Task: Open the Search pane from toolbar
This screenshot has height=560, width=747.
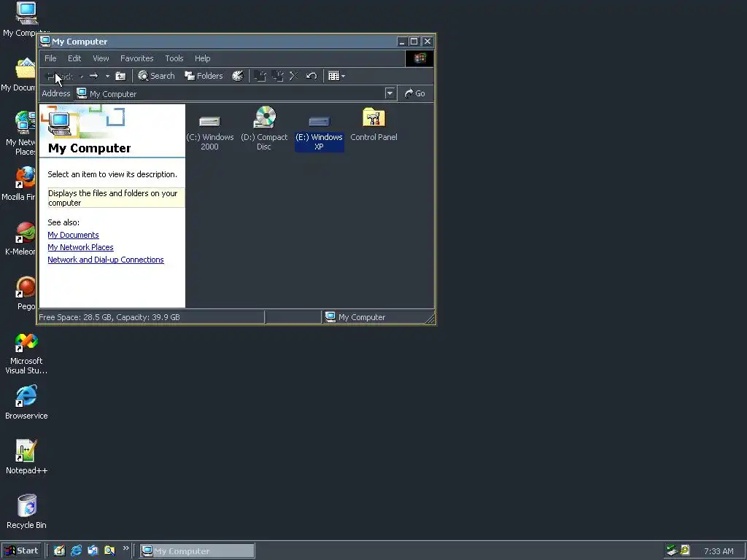Action: click(156, 76)
